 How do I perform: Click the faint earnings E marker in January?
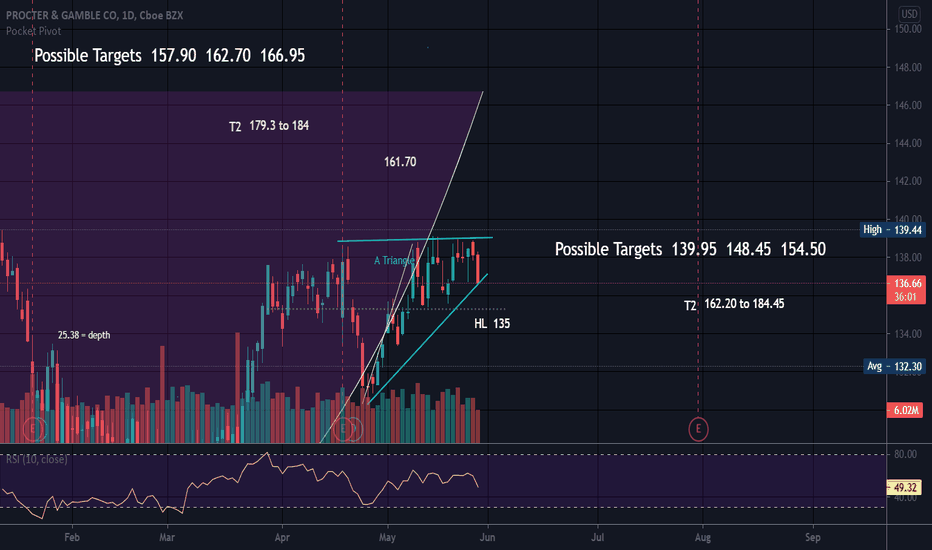point(33,429)
